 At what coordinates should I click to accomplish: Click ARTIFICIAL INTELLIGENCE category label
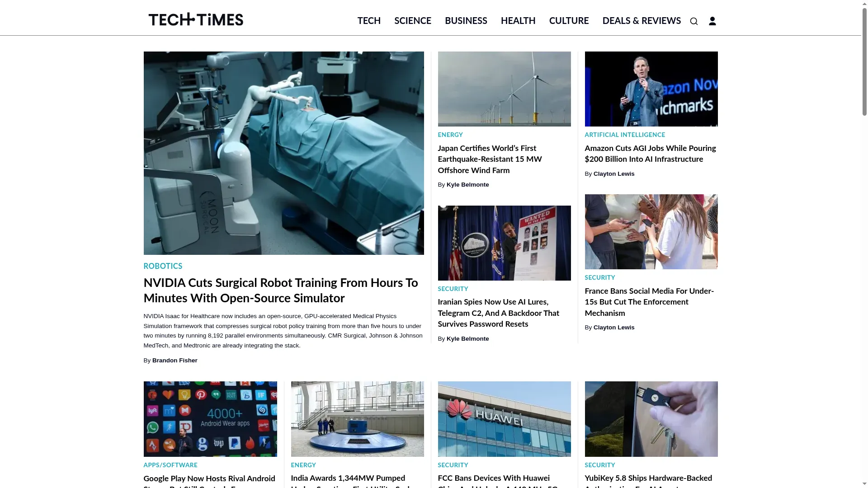pyautogui.click(x=625, y=135)
